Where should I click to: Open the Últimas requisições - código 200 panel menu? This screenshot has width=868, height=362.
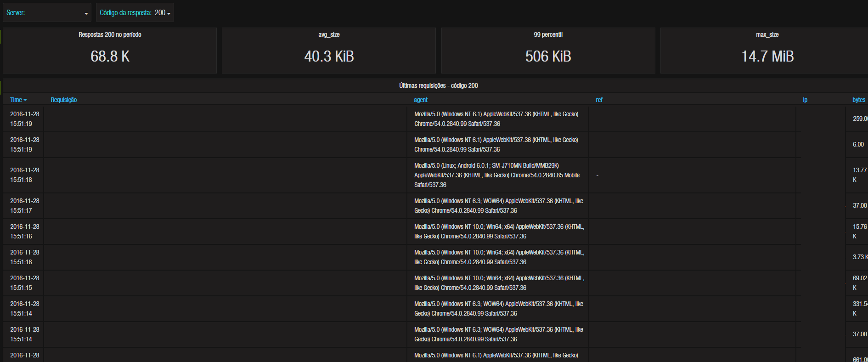pyautogui.click(x=439, y=86)
